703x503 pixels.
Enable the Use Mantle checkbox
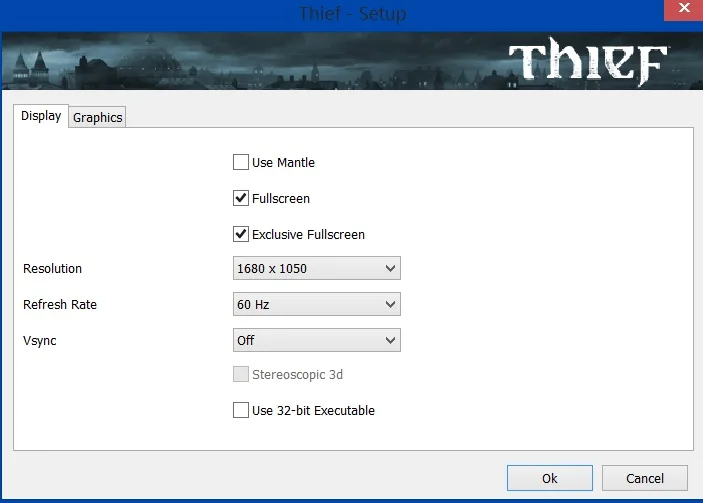241,162
